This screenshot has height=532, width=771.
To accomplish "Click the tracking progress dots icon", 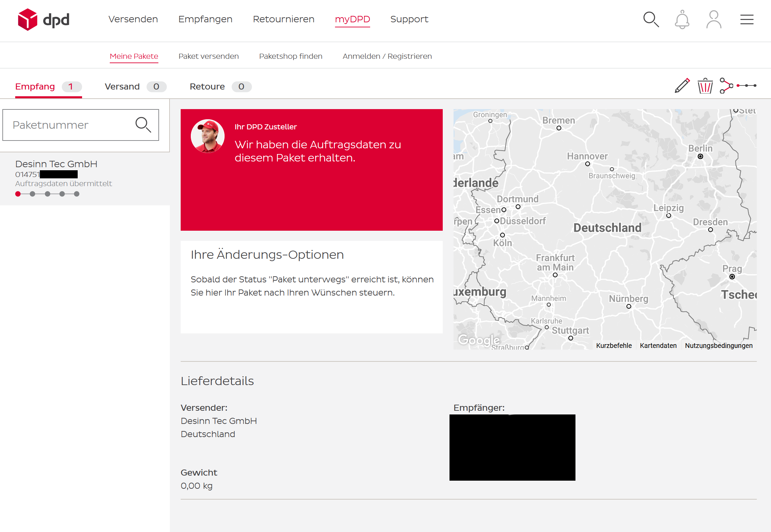I will (x=746, y=85).
